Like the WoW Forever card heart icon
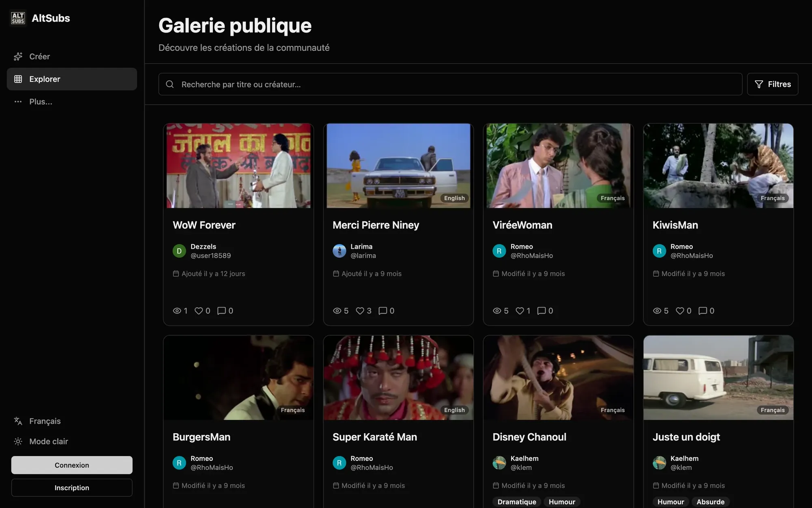The image size is (812, 508). [199, 311]
